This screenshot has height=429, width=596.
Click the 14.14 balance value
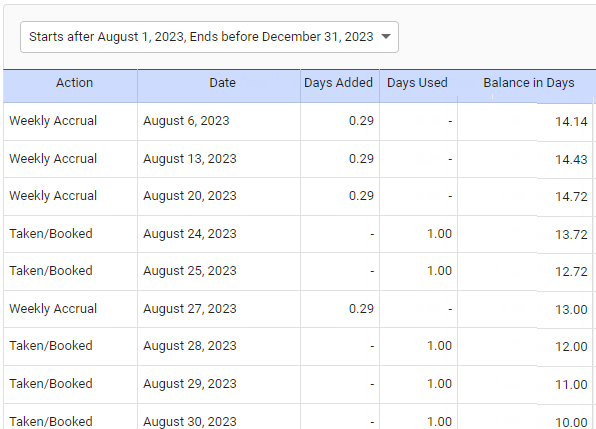click(571, 122)
